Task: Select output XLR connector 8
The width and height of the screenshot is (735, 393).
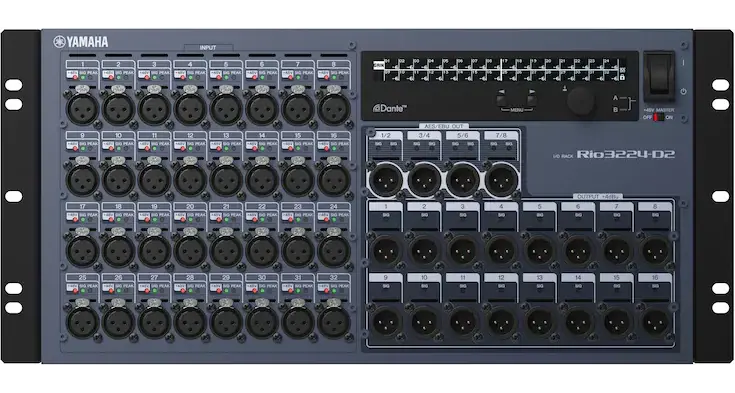Action: pyautogui.click(x=655, y=251)
